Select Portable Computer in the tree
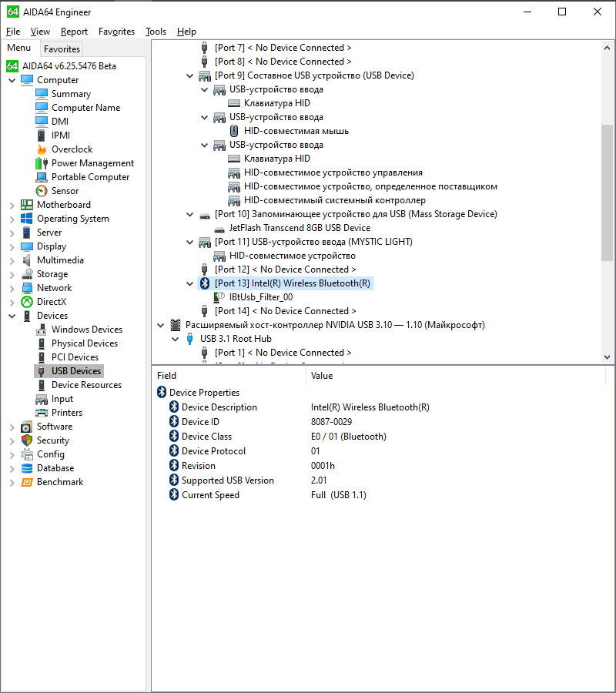This screenshot has width=616, height=693. coord(90,177)
